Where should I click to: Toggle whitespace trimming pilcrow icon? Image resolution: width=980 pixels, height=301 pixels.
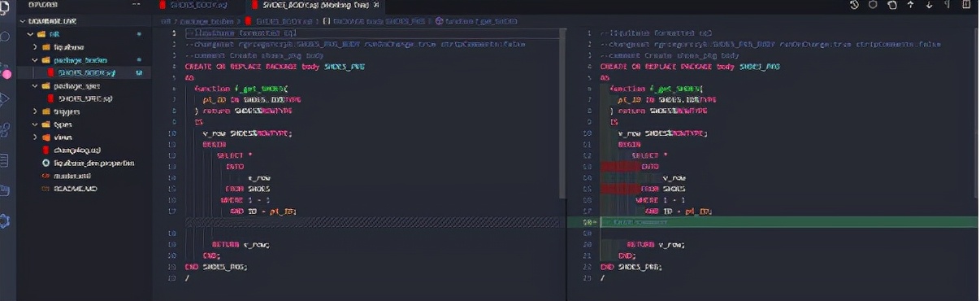pyautogui.click(x=947, y=5)
